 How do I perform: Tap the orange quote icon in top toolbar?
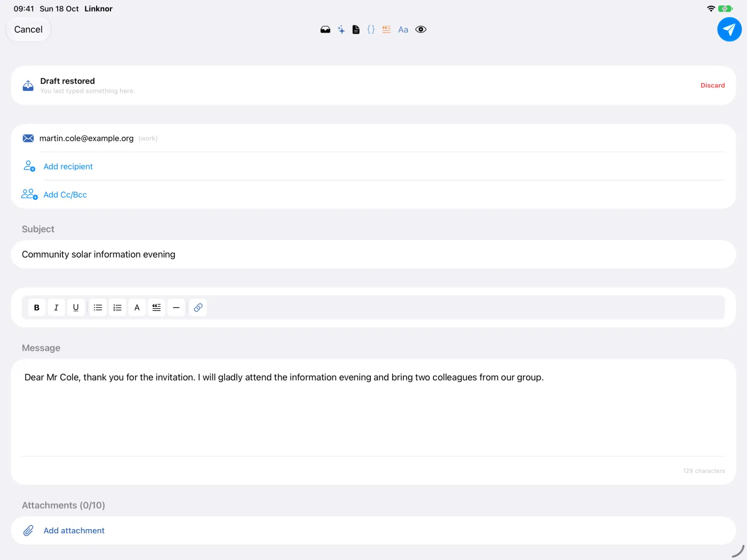[x=386, y=30]
